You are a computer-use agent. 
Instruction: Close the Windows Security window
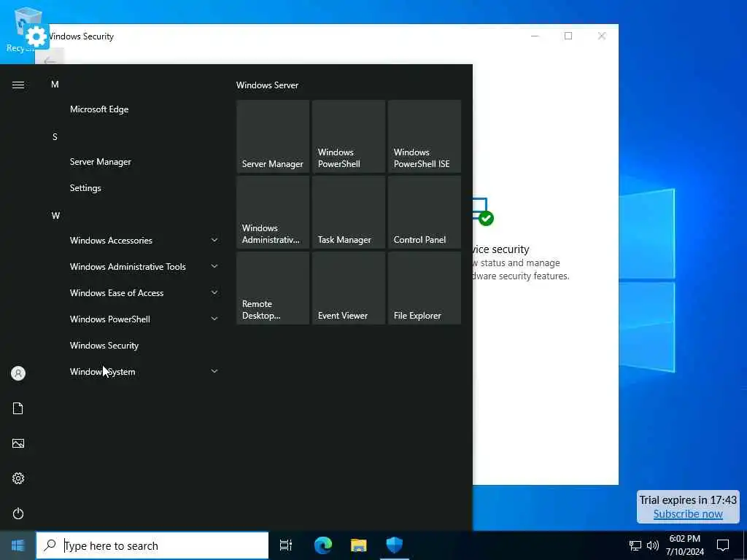pyautogui.click(x=602, y=36)
